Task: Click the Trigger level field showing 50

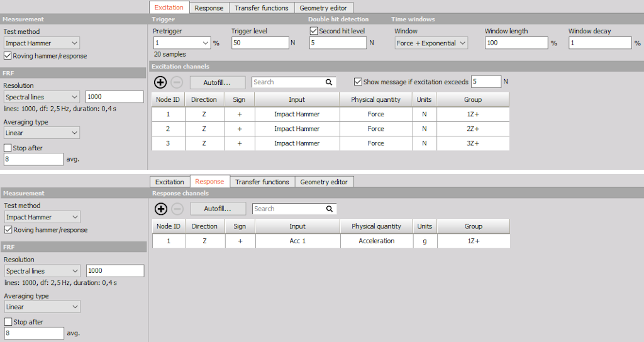Action: [260, 43]
